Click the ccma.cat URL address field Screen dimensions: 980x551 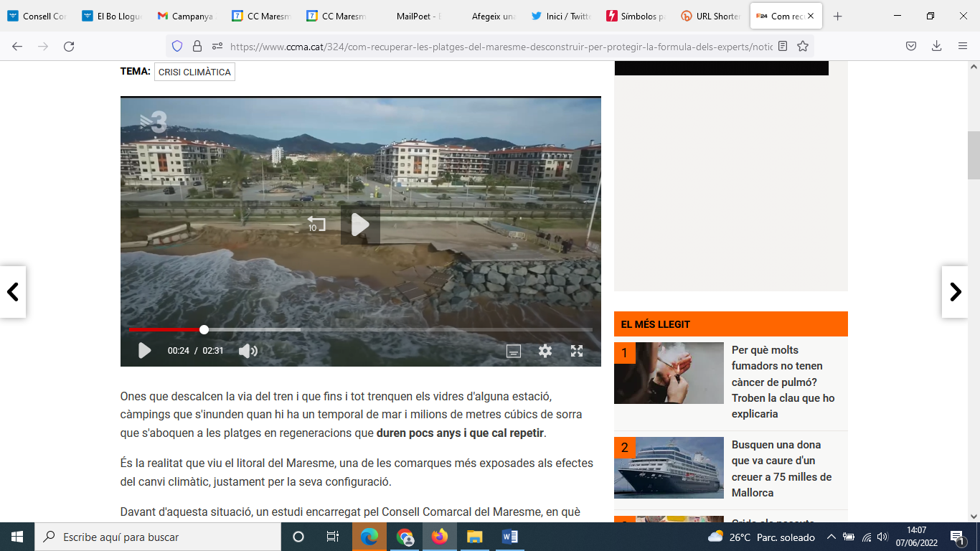click(501, 46)
